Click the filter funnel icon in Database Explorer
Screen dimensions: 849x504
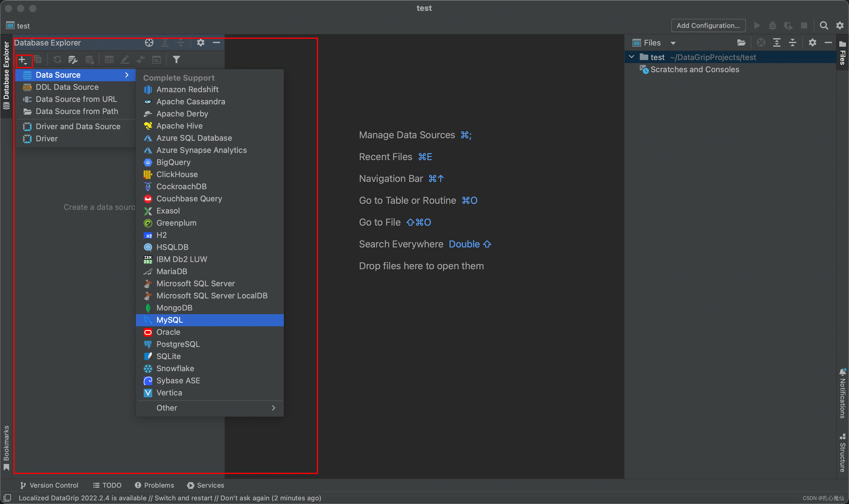pyautogui.click(x=176, y=60)
